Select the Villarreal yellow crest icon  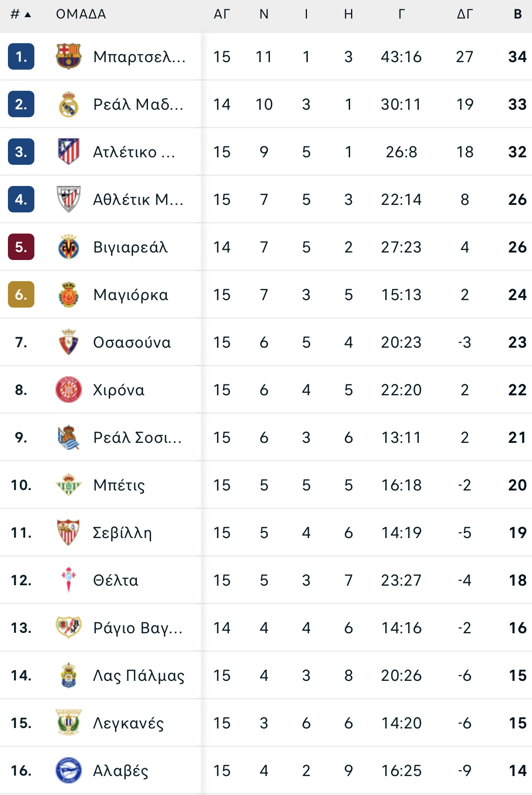(x=68, y=247)
